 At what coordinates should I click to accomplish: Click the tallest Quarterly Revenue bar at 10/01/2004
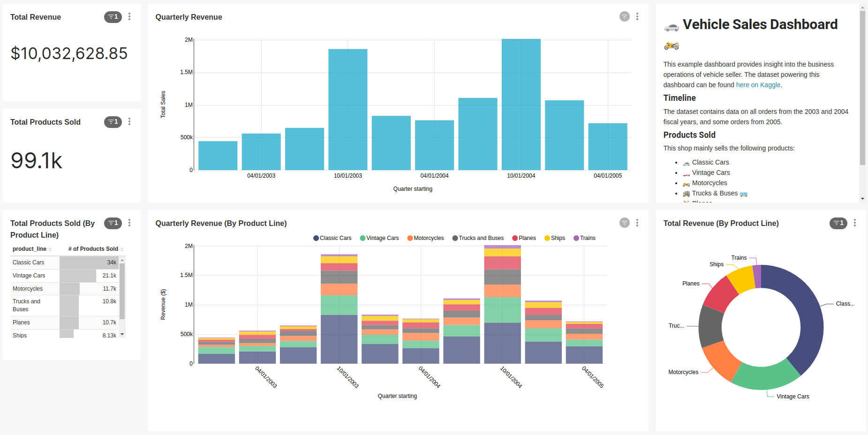pyautogui.click(x=521, y=105)
